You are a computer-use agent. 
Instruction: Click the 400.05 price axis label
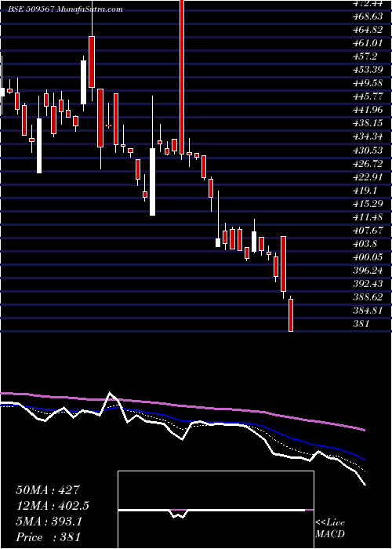click(x=366, y=257)
